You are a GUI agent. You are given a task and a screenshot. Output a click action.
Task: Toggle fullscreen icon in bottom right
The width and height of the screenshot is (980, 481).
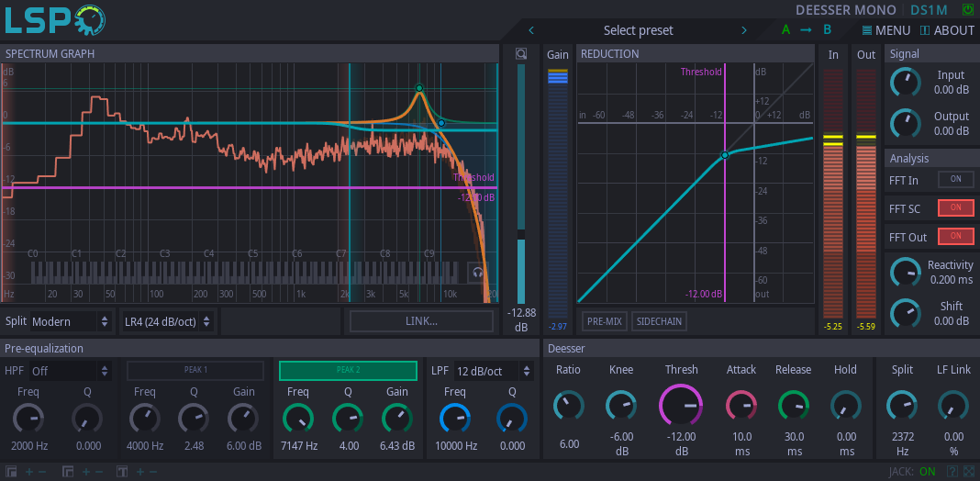pos(969,472)
